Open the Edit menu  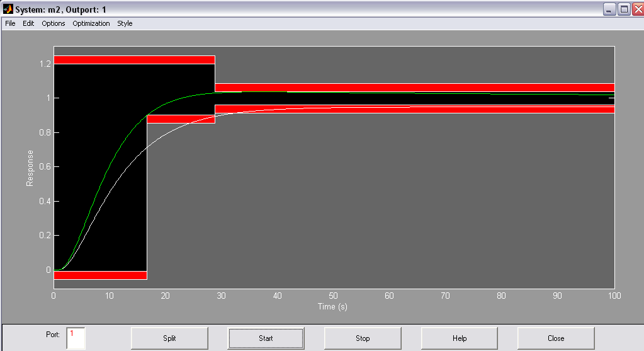point(28,23)
